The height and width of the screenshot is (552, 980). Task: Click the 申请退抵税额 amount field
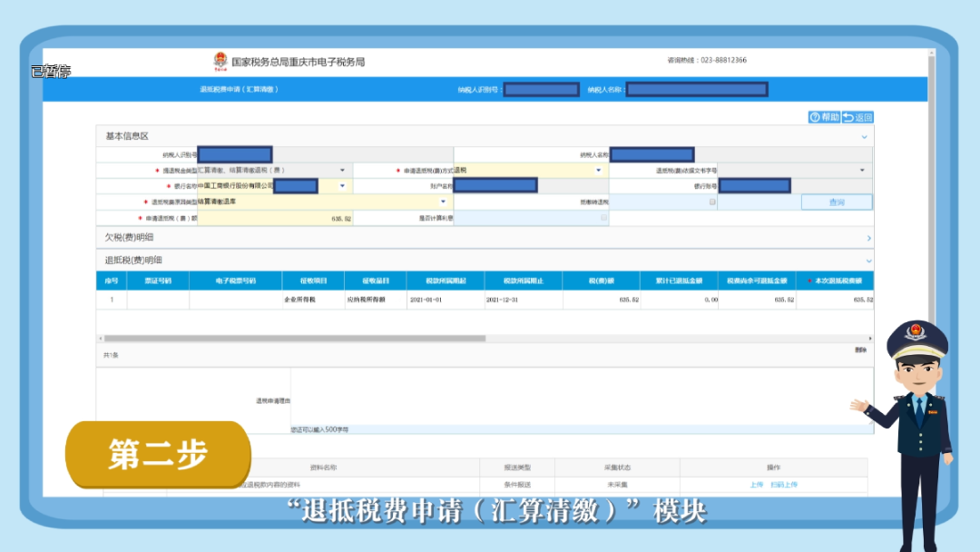tap(275, 219)
